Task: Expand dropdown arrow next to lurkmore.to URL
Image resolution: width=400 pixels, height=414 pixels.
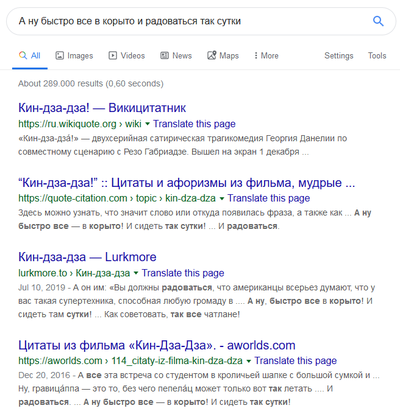Action: pyautogui.click(x=136, y=273)
